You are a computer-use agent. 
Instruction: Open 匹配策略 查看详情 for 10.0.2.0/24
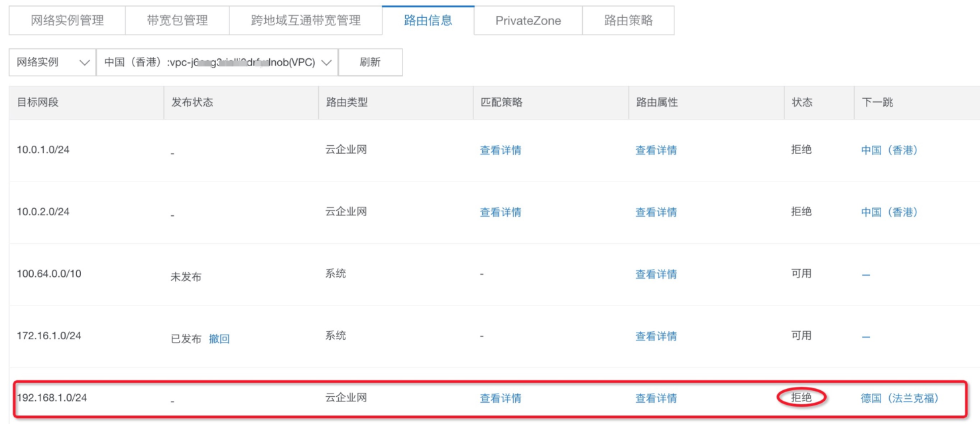coord(501,212)
